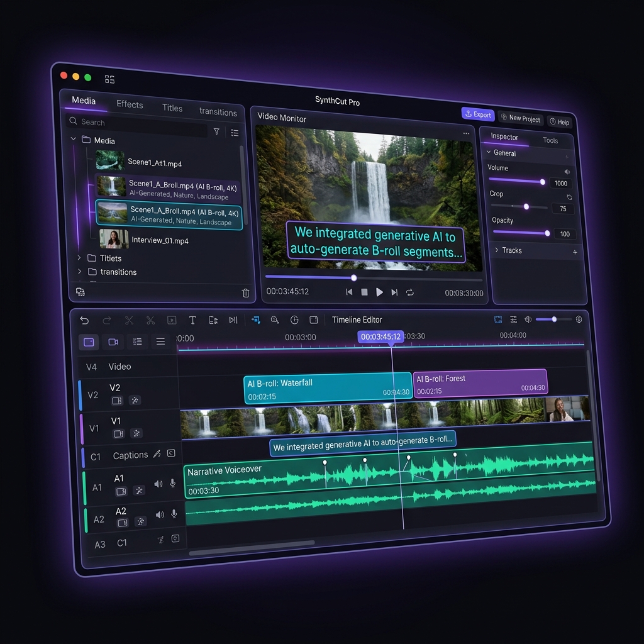Open the Video Monitor three-dots menu
This screenshot has width=644, height=644.
pyautogui.click(x=466, y=133)
